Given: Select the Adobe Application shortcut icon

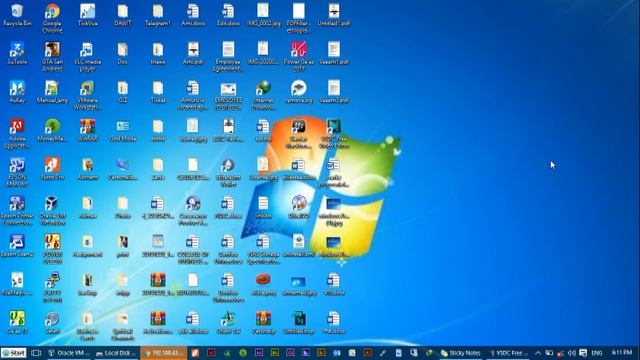Looking at the screenshot, I should [17, 133].
